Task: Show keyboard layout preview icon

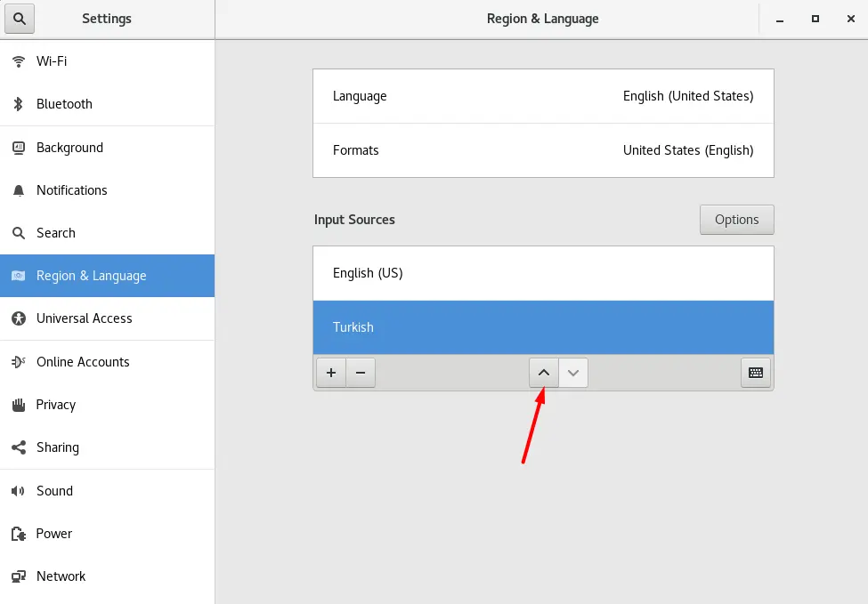Action: click(756, 373)
